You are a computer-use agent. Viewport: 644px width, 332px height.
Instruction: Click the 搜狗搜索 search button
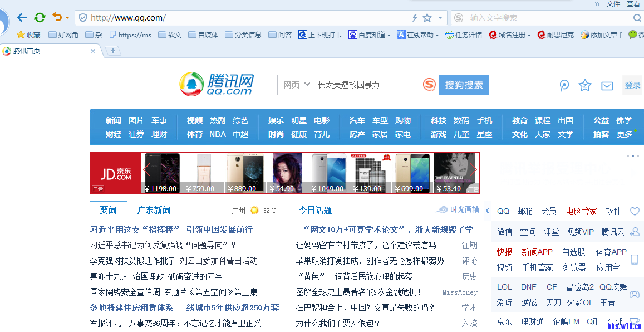point(464,85)
